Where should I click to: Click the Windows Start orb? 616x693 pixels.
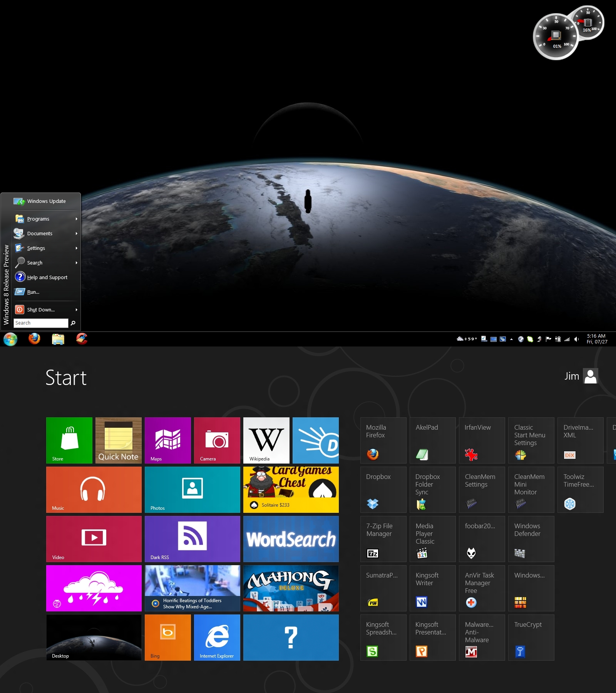point(10,339)
